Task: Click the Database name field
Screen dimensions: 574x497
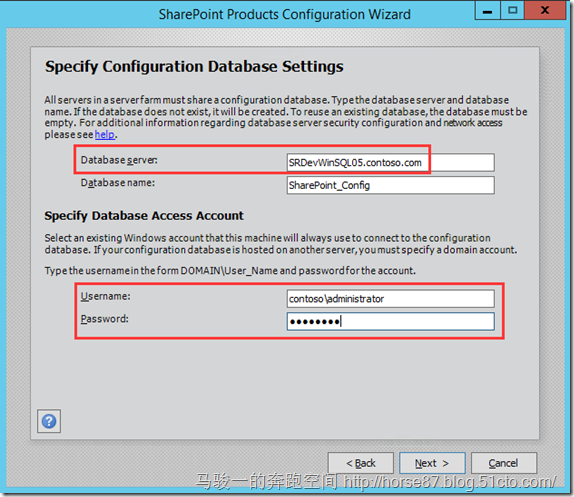Action: [x=390, y=185]
